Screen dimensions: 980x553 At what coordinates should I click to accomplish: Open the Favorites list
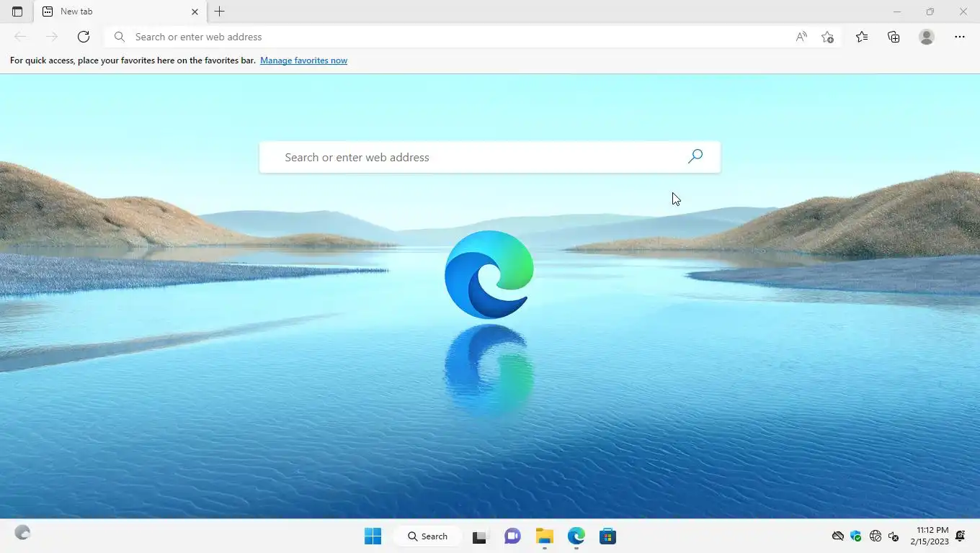tap(862, 37)
